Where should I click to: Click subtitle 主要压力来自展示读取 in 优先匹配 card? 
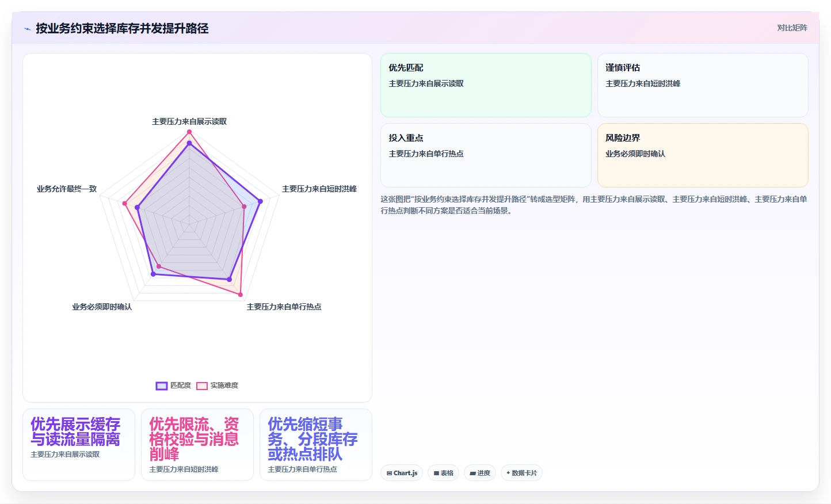point(426,83)
